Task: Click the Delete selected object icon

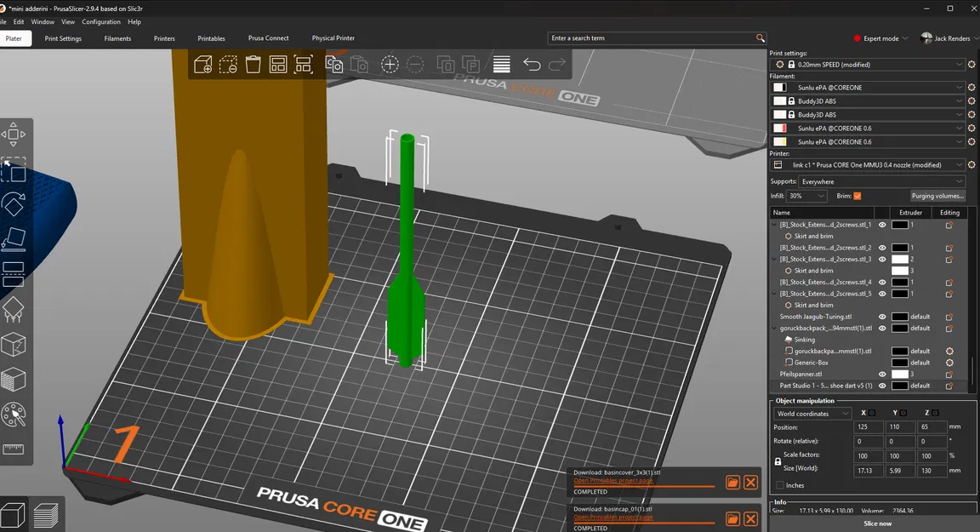Action: tap(228, 65)
